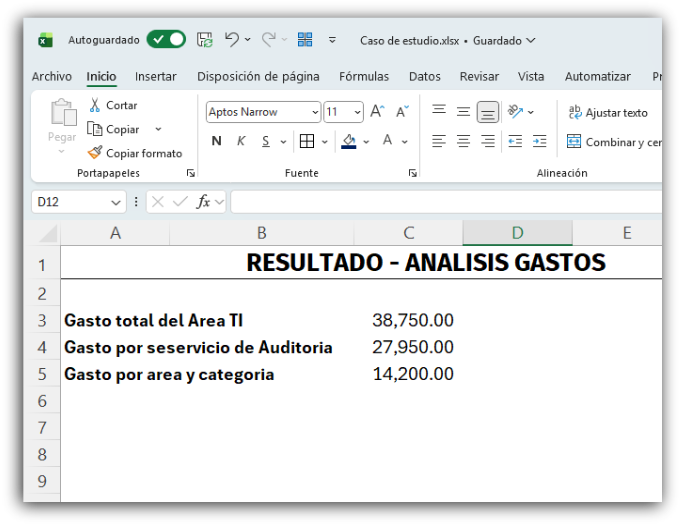Click the undo arrow icon
The height and width of the screenshot is (525, 680).
232,40
